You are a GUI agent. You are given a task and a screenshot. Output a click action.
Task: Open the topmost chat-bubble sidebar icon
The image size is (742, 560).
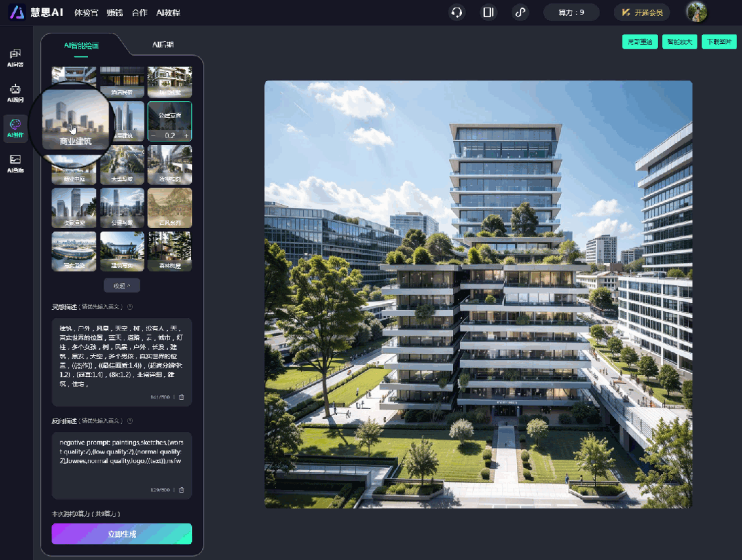tap(15, 58)
